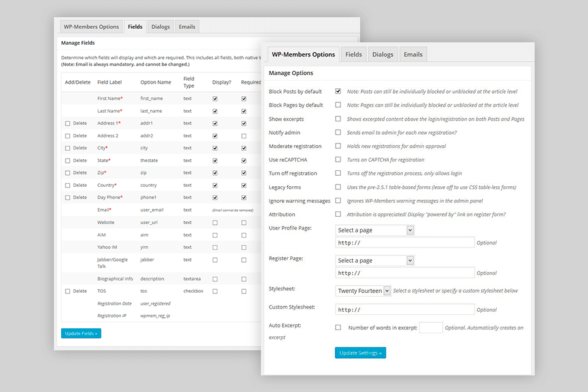Image resolution: width=588 pixels, height=392 pixels.
Task: Switch to WP-Members Options tab in back Fields window
Action: (x=91, y=26)
